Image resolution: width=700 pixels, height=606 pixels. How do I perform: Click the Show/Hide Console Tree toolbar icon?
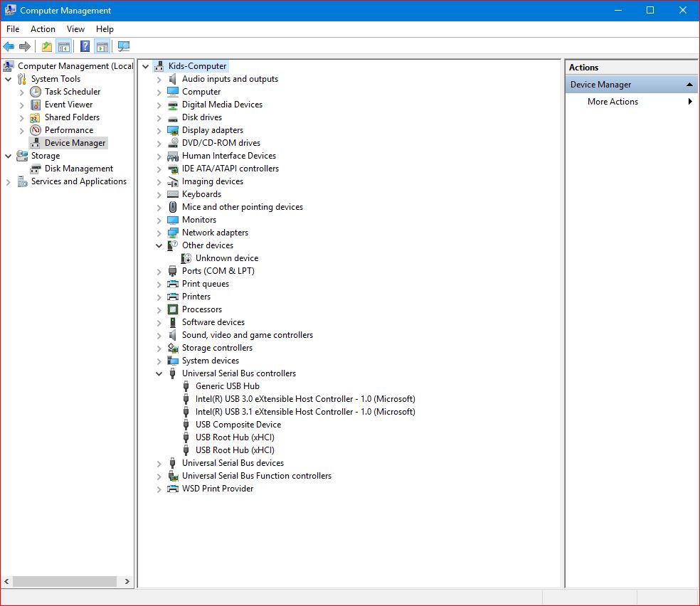(x=64, y=46)
